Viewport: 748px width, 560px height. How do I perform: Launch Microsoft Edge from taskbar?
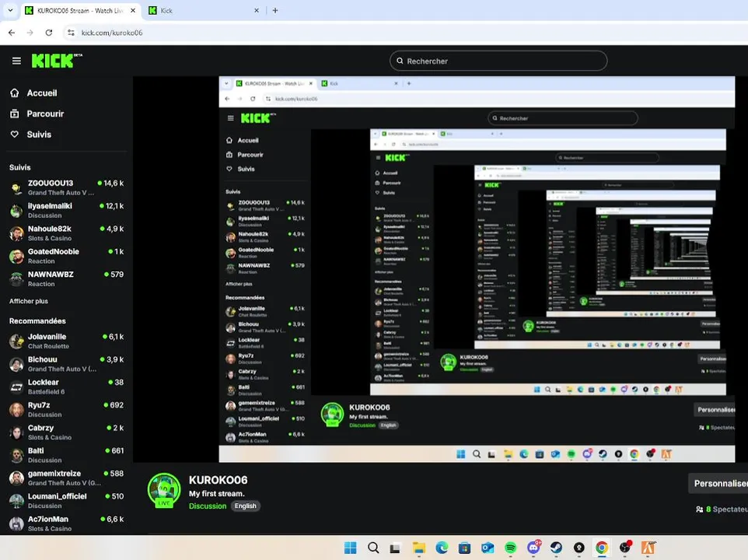442,548
